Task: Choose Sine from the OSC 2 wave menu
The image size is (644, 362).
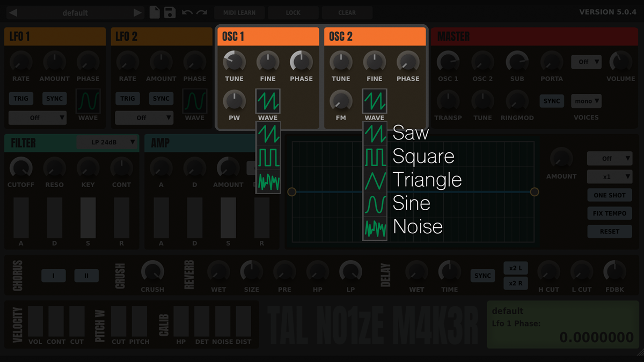Action: [375, 203]
